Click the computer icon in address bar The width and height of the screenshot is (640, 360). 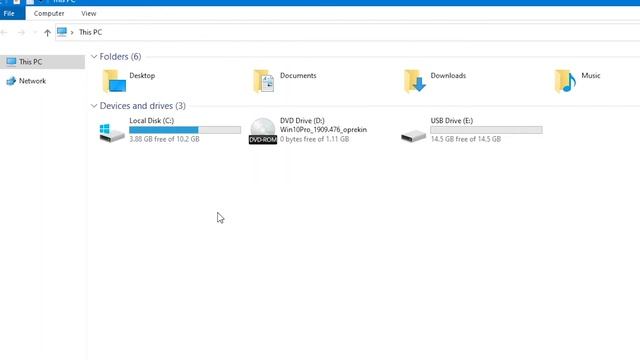click(x=62, y=32)
